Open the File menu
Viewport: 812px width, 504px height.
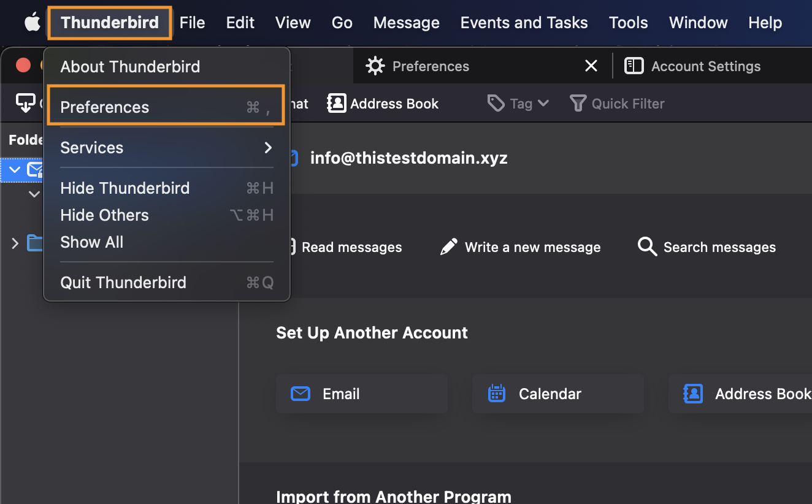(192, 23)
